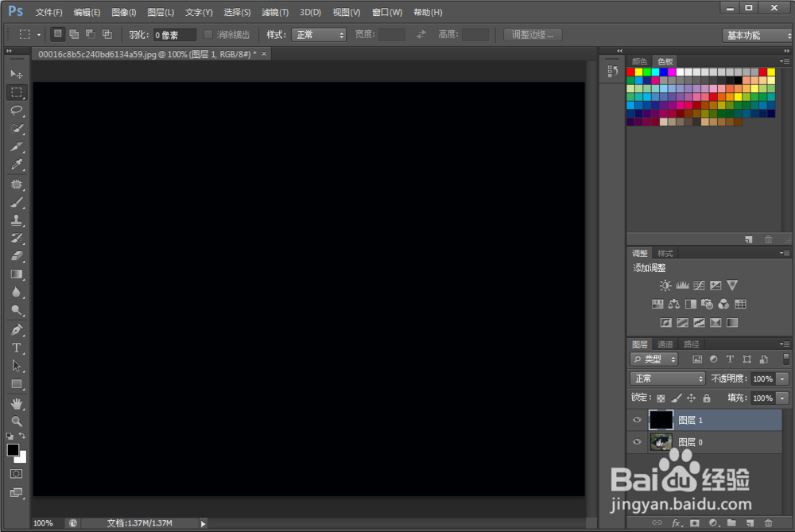This screenshot has height=532, width=795.
Task: Enable pixel layer filter
Action: coord(697,359)
